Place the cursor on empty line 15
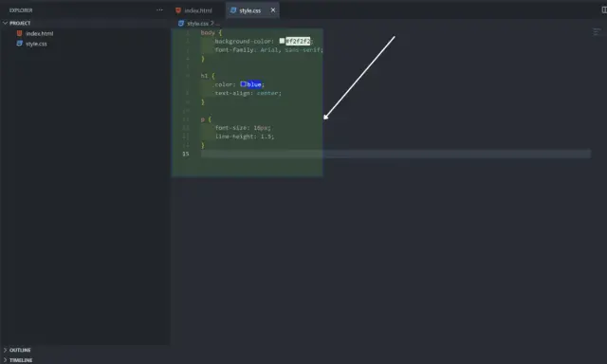Image resolution: width=607 pixels, height=364 pixels. (395, 154)
